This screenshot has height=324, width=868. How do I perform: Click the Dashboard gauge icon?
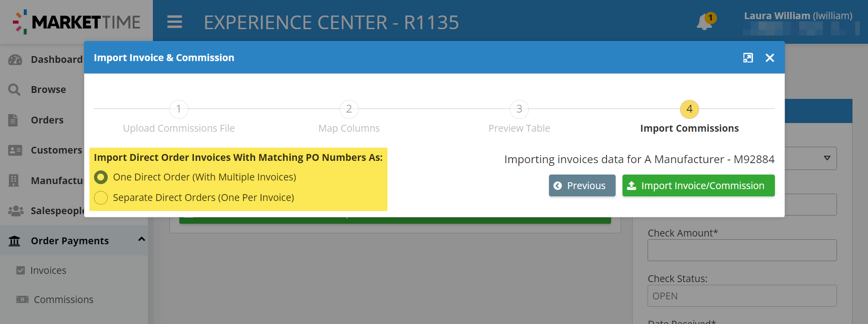[15, 60]
